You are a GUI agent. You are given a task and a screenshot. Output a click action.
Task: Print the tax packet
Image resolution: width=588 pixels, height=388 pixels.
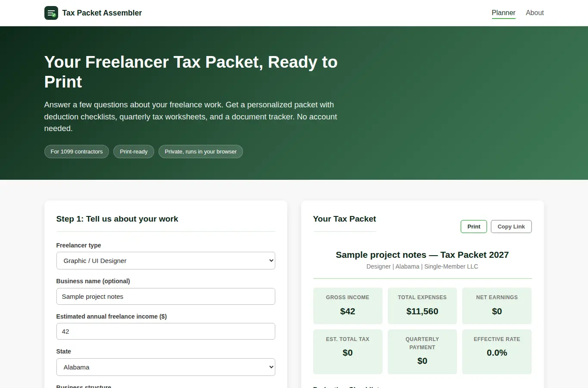click(474, 227)
